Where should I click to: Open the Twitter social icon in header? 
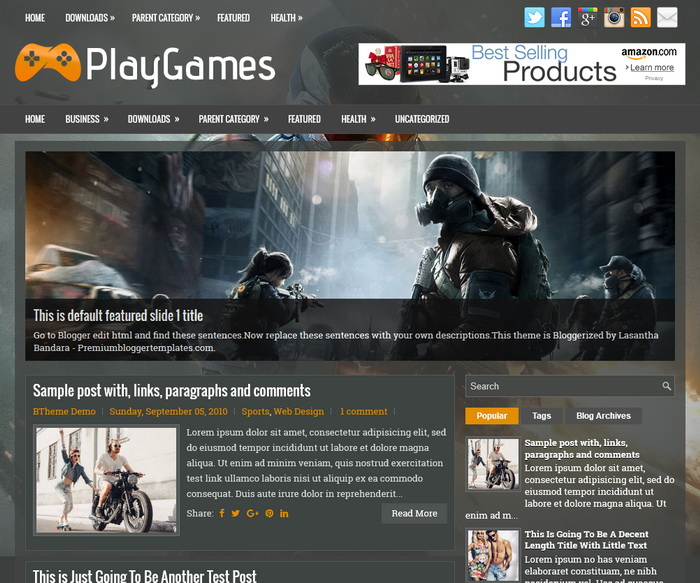(x=534, y=17)
